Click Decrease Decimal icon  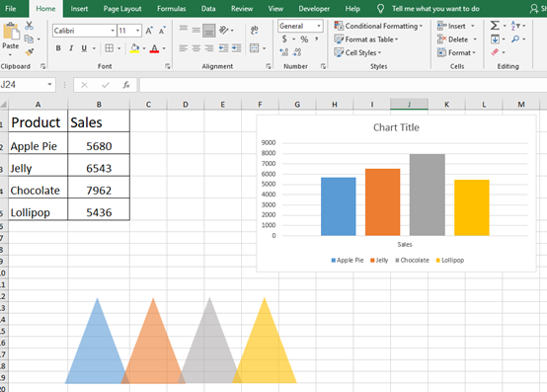tap(297, 52)
